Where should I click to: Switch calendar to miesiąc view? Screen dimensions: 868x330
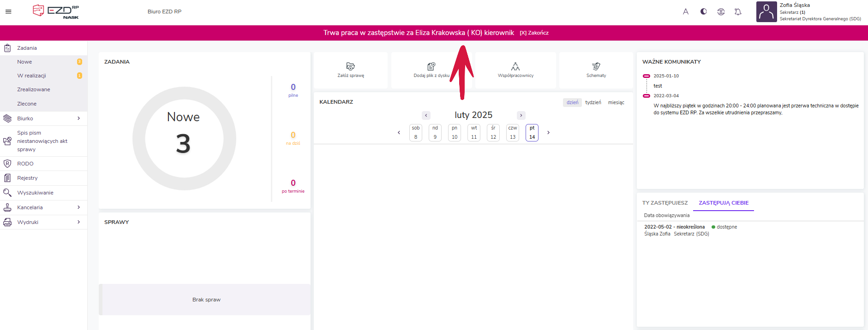[616, 102]
